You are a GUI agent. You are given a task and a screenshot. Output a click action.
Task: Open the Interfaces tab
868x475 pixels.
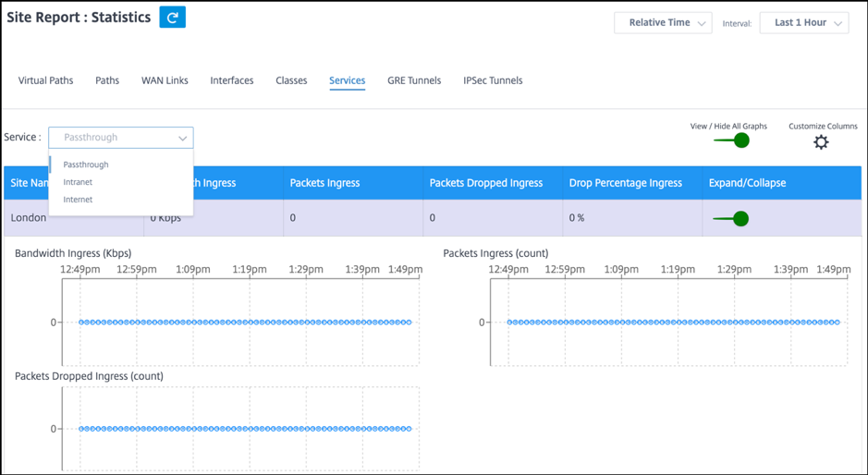(x=231, y=80)
